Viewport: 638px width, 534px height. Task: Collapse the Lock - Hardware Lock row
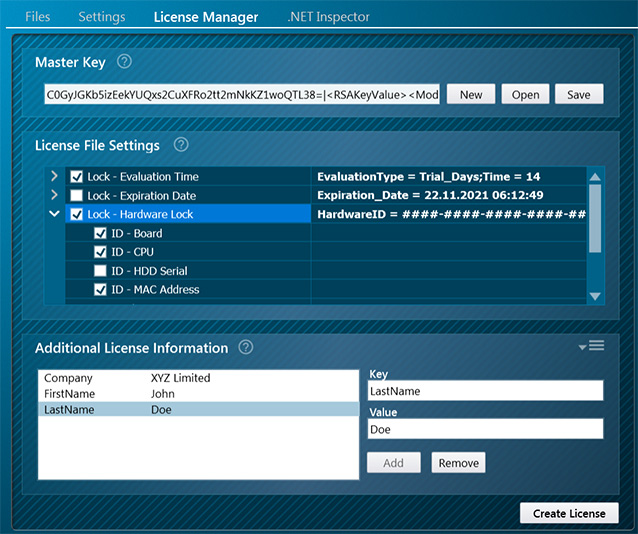tap(54, 214)
